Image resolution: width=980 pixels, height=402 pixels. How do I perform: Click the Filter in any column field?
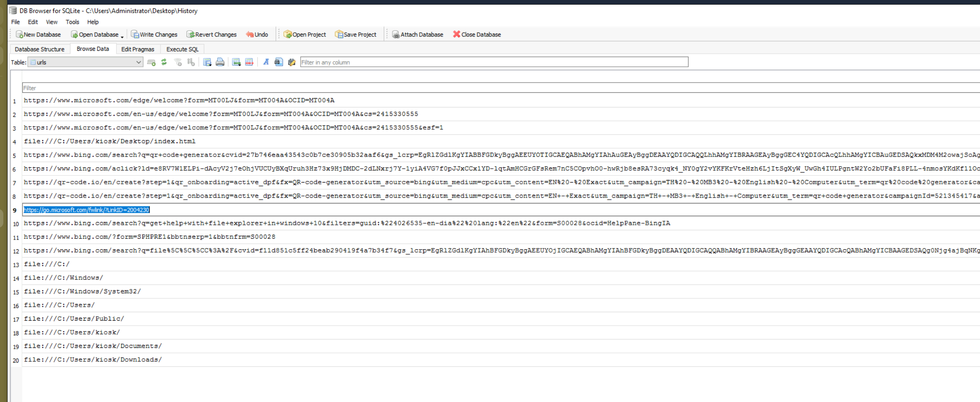point(494,62)
